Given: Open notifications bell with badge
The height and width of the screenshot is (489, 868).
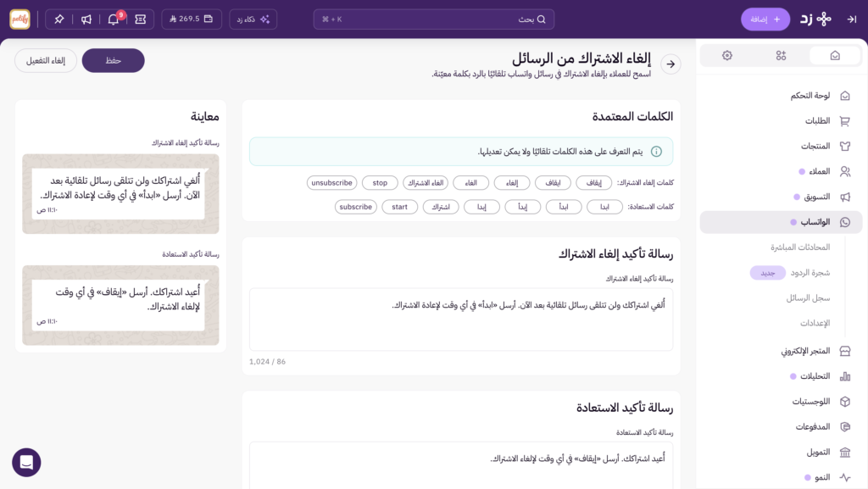Looking at the screenshot, I should click(x=114, y=19).
